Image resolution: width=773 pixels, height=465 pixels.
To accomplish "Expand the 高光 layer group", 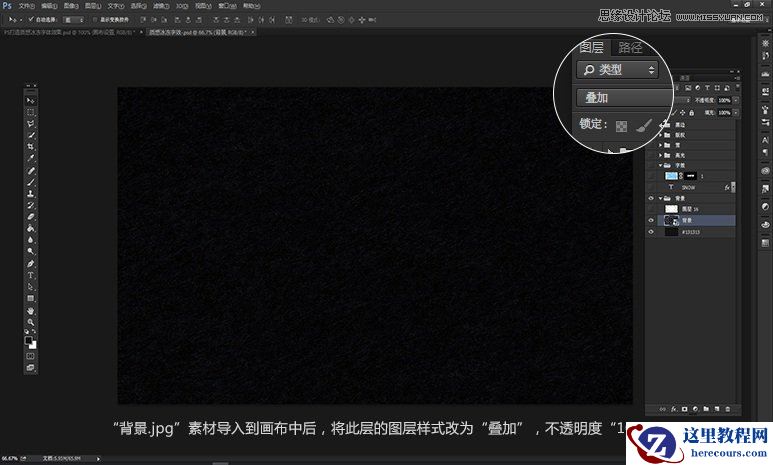I will point(660,155).
